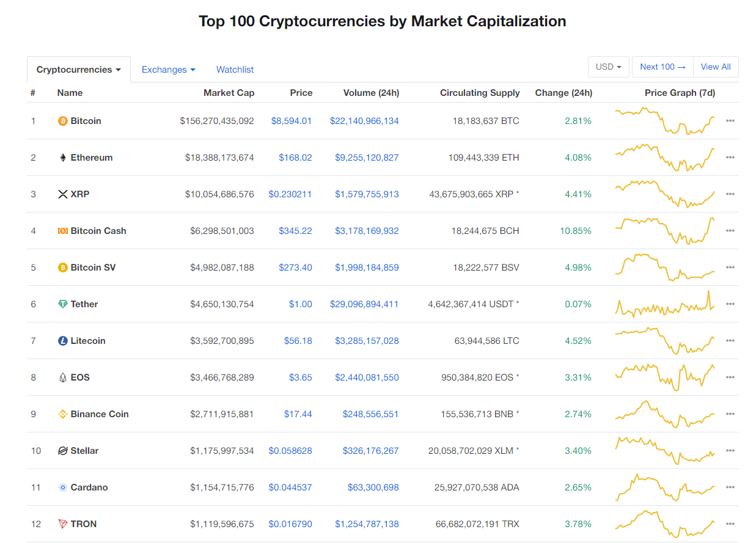Sort table by Price column header
Screen dimensions: 756x543
point(301,93)
